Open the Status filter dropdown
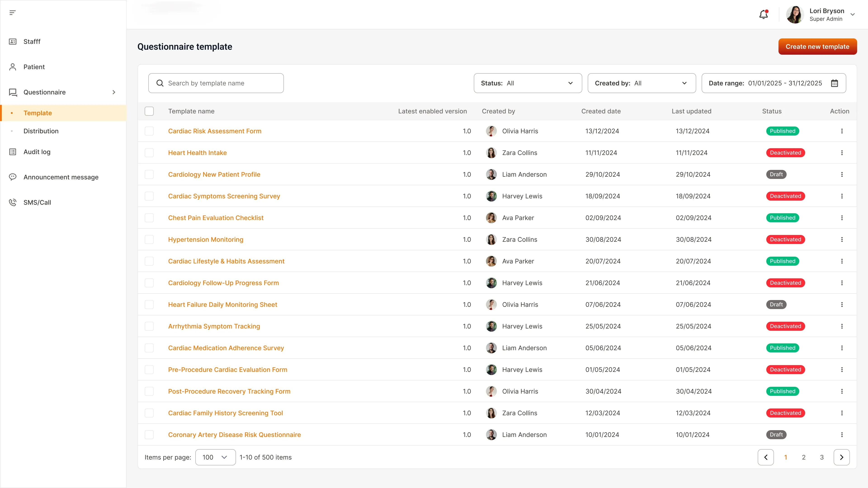 point(528,83)
